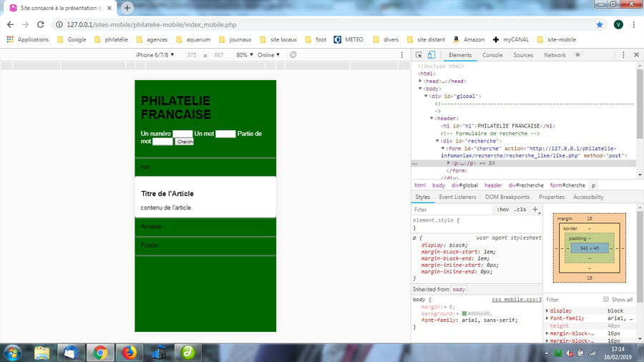Open the myCANAL bookmark

click(511, 39)
